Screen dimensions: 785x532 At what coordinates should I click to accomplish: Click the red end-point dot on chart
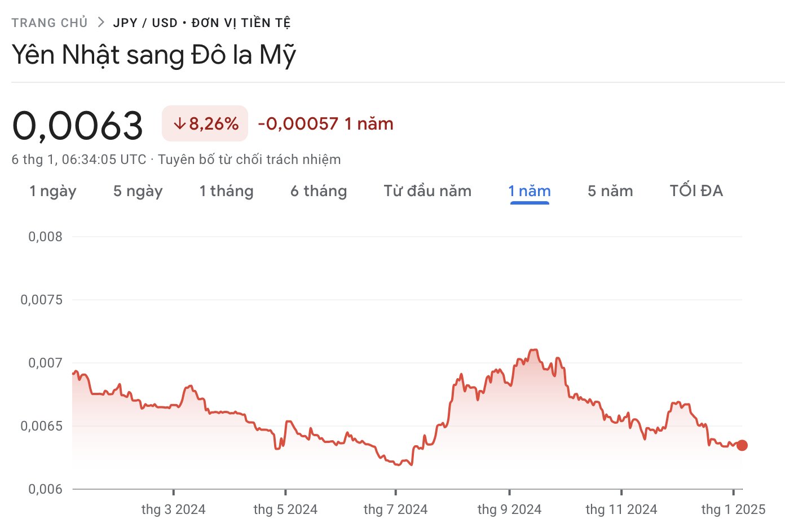click(x=742, y=445)
